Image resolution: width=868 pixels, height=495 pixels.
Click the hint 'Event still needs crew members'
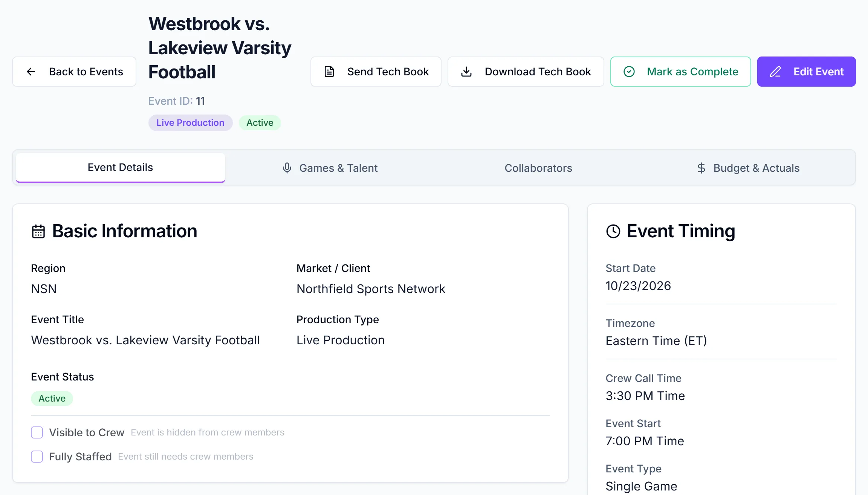point(186,457)
